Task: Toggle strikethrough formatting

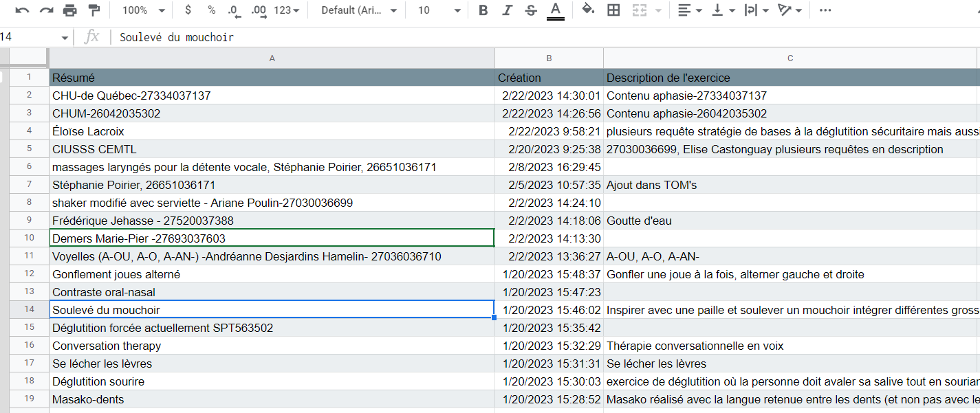Action: (x=530, y=10)
